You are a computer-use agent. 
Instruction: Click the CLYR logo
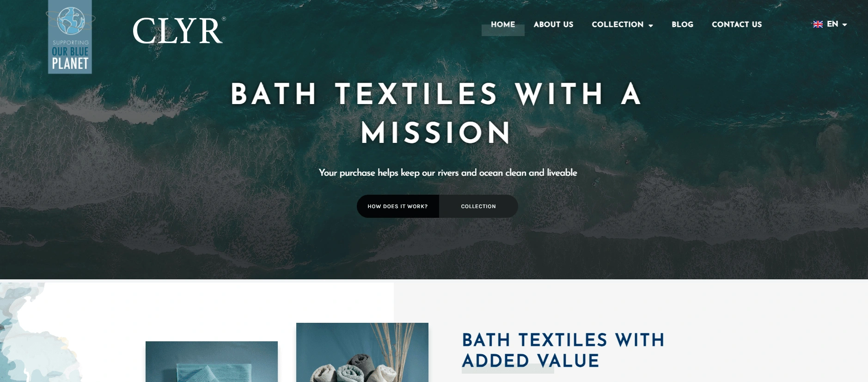tap(179, 31)
